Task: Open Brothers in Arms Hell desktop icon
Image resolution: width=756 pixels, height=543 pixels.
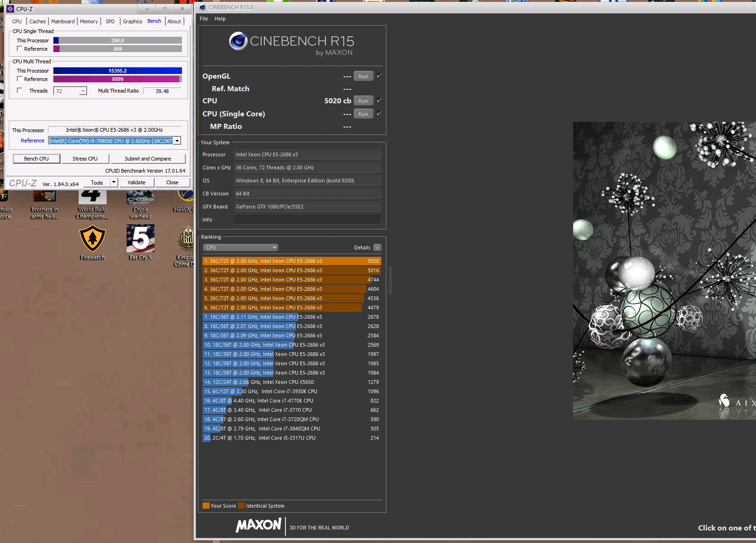Action: 45,205
